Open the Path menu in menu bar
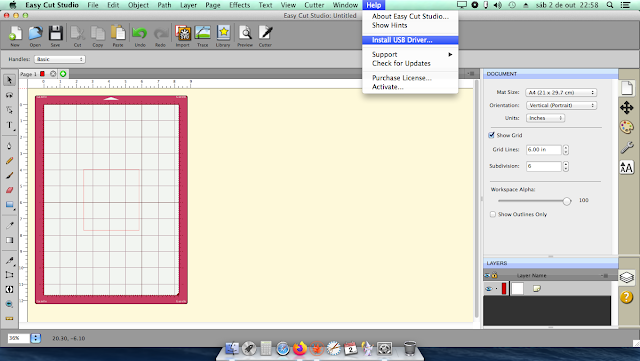 pos(164,5)
